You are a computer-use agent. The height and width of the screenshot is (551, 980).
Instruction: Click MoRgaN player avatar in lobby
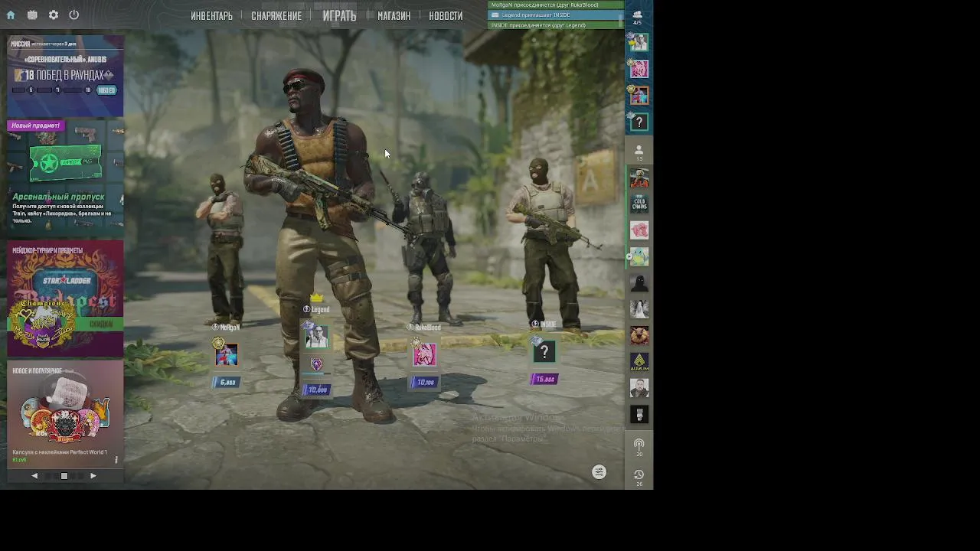pyautogui.click(x=226, y=355)
